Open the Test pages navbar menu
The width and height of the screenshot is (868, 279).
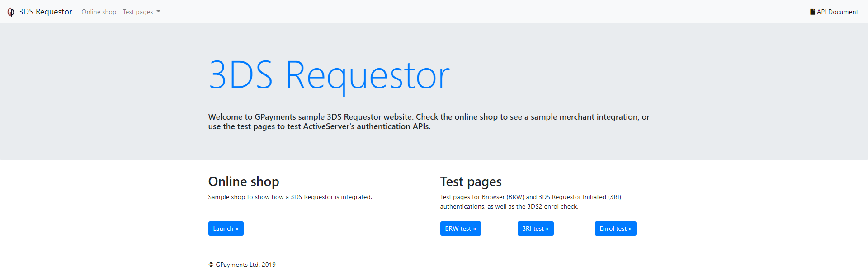pos(138,12)
